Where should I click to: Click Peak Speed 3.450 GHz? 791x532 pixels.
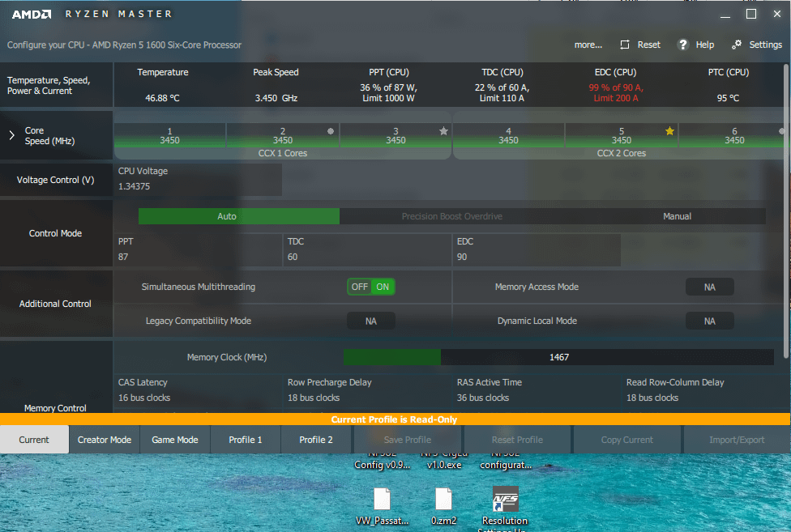click(276, 98)
